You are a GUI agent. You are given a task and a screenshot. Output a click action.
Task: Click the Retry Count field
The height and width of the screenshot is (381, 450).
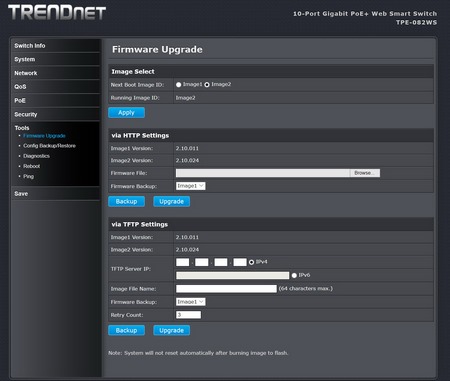tap(188, 315)
